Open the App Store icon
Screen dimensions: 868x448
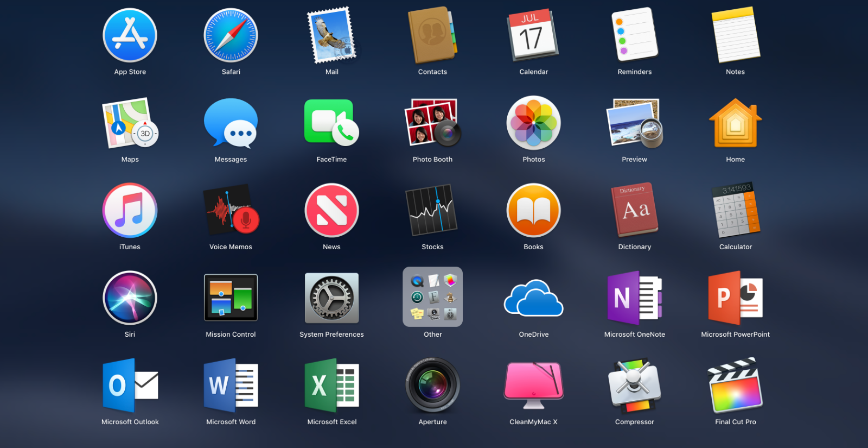(130, 35)
